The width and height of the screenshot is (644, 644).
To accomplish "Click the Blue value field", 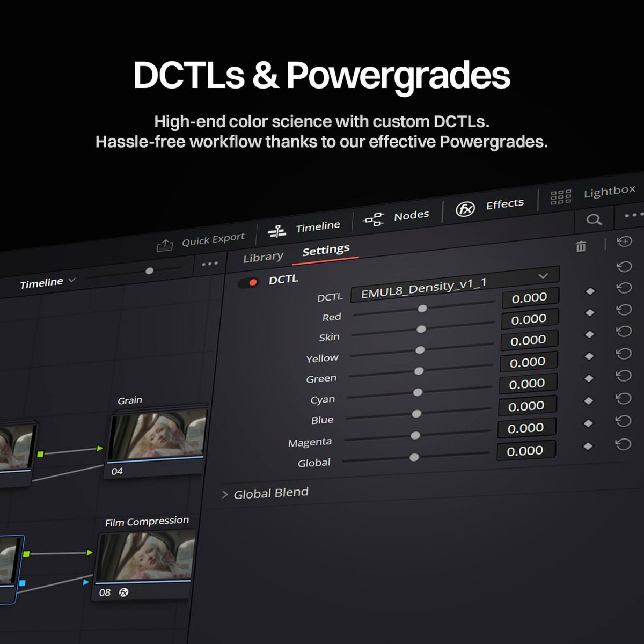I will [x=527, y=407].
